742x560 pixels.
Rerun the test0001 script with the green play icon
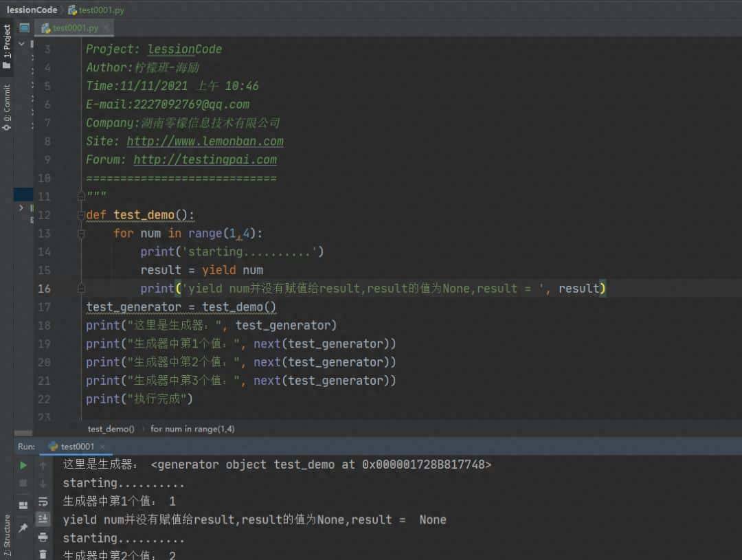(23, 464)
